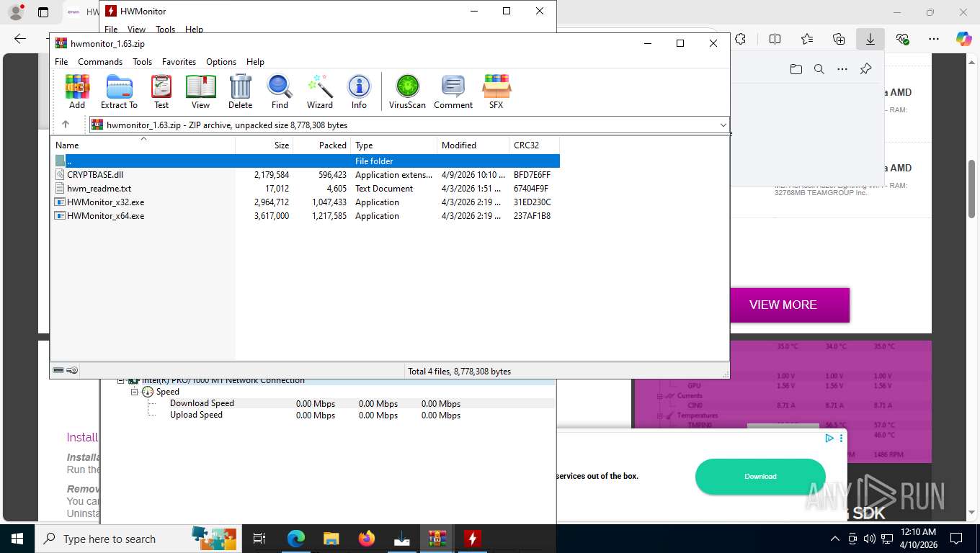
Task: Open Firefox from taskbar
Action: click(x=367, y=539)
